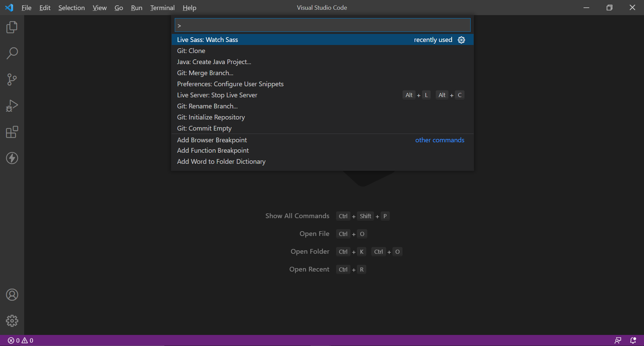Screen dimensions: 644x346
Task: Select Java: Create Java Project command
Action: click(x=323, y=62)
